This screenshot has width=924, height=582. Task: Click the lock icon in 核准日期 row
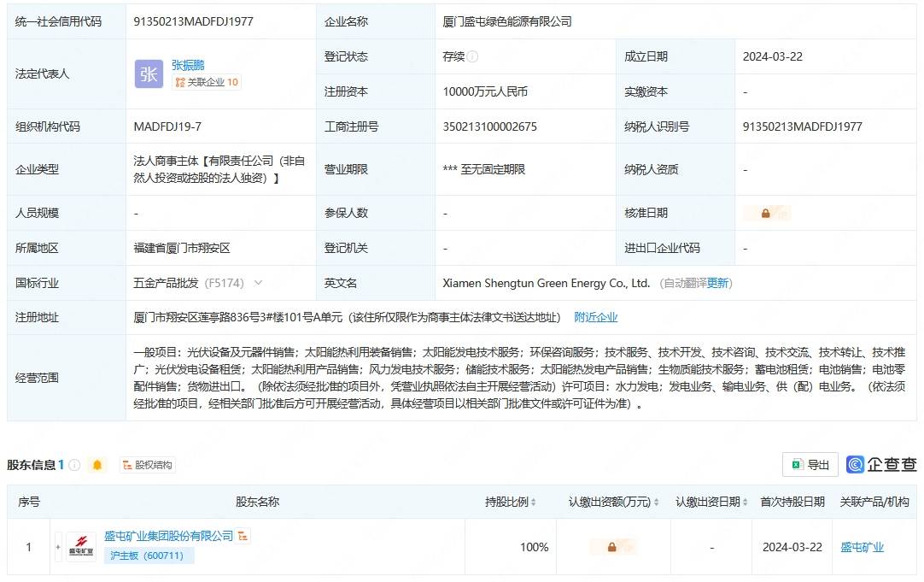coord(766,213)
